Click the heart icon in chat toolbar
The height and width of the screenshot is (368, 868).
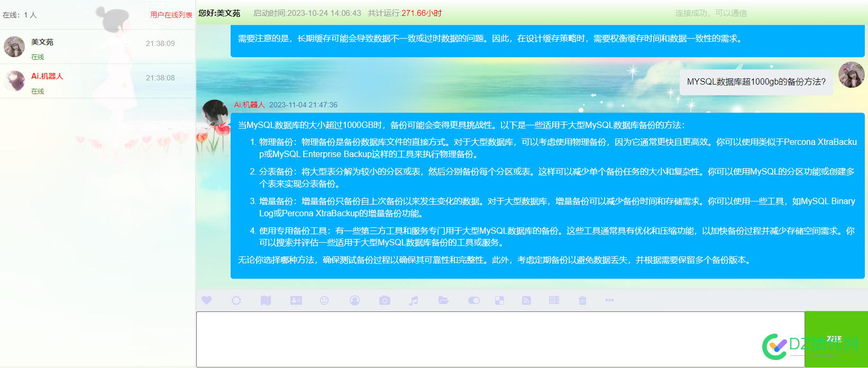tap(206, 300)
